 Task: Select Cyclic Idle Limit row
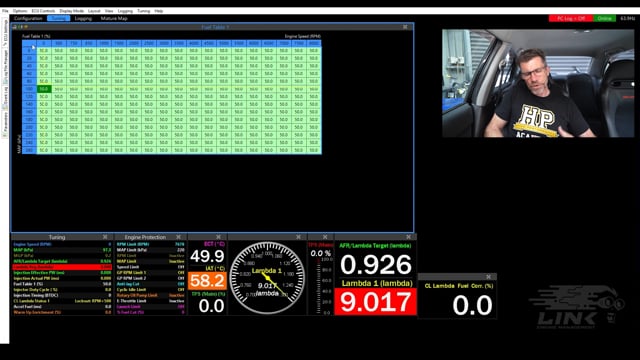pyautogui.click(x=151, y=290)
